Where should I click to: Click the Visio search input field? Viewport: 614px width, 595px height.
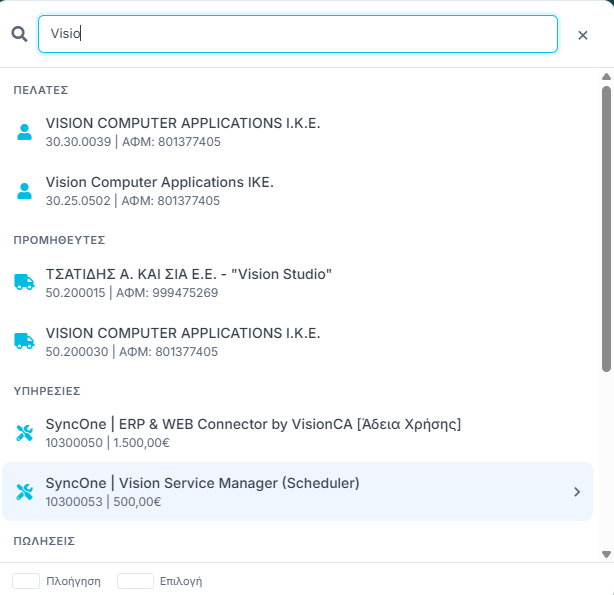(297, 34)
